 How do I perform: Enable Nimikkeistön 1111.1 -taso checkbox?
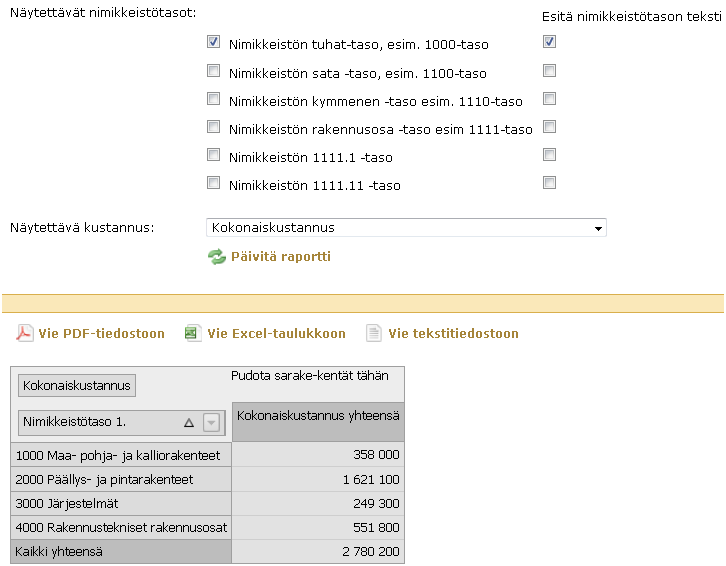point(213,155)
